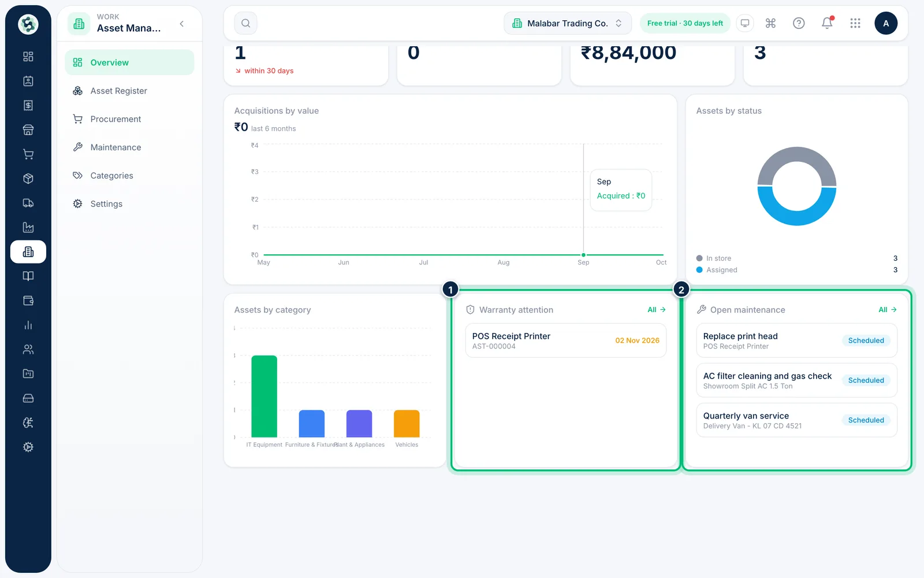Open the search magnifier button
The height and width of the screenshot is (578, 924).
click(245, 23)
